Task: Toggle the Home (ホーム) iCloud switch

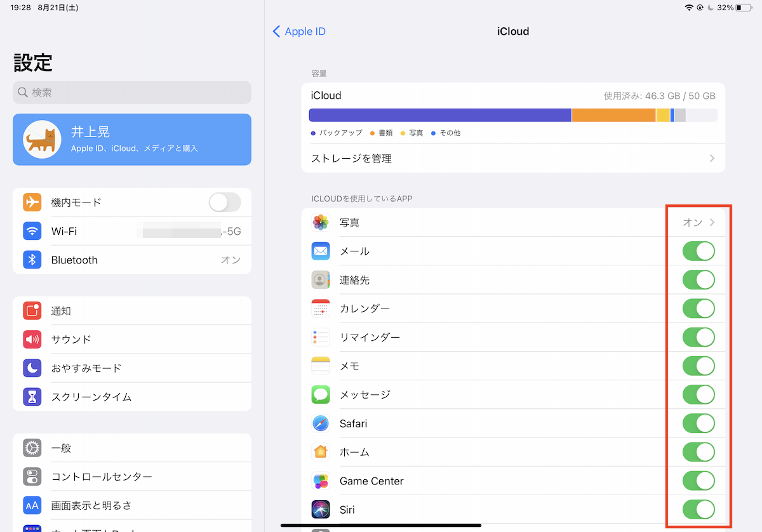Action: [698, 452]
